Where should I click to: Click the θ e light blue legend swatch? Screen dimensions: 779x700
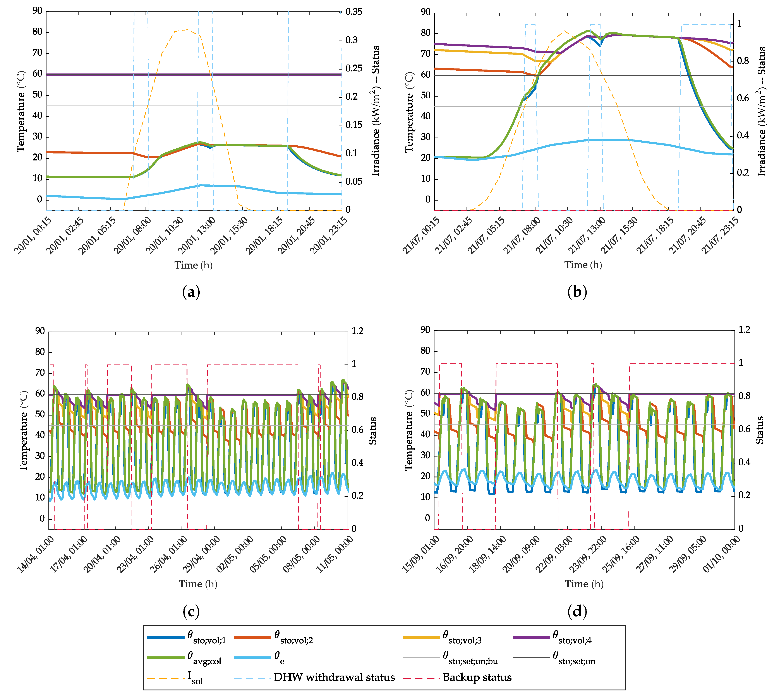pos(252,658)
